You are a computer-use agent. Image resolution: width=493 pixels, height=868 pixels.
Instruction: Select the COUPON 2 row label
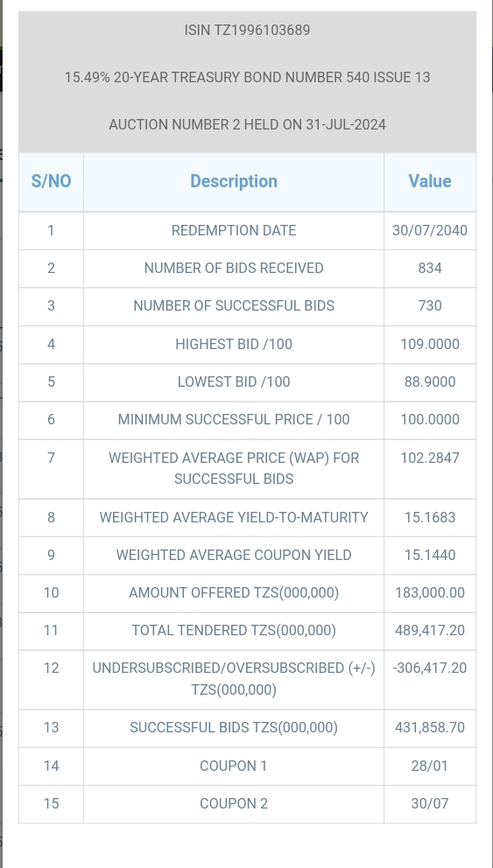coord(234,804)
